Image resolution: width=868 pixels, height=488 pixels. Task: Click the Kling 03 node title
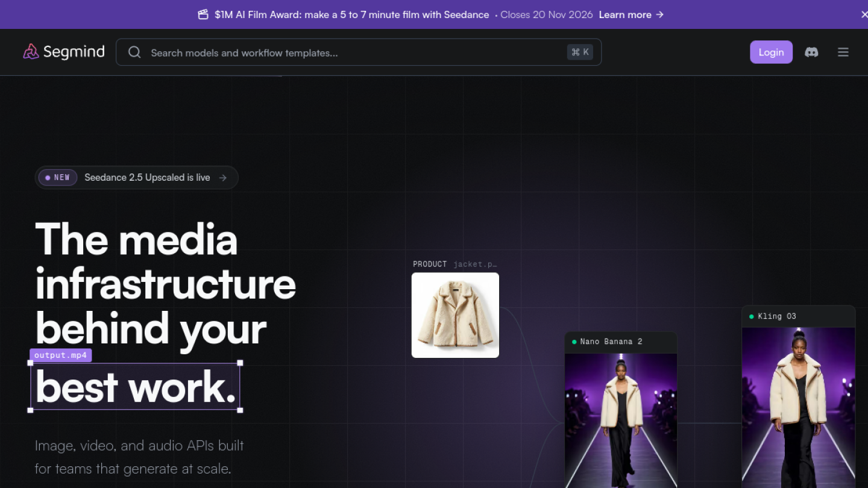click(777, 316)
